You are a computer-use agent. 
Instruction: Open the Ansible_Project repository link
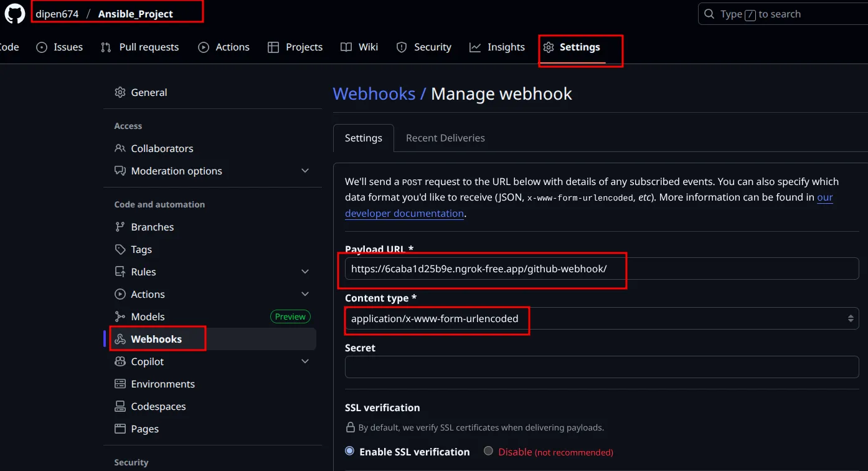click(136, 14)
